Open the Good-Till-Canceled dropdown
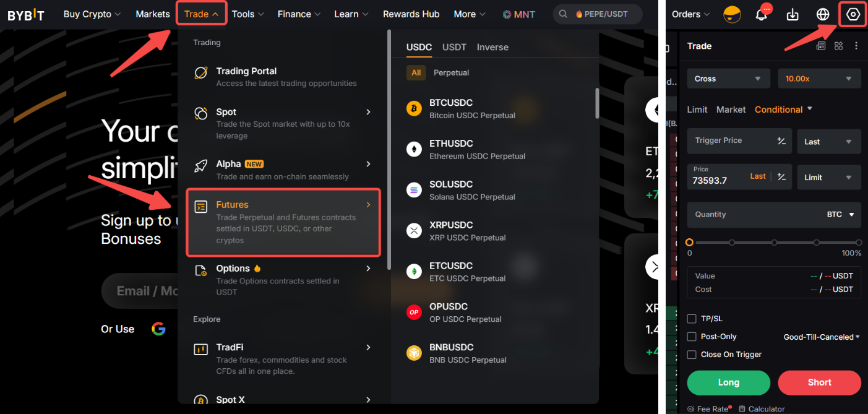This screenshot has width=868, height=414. click(822, 337)
